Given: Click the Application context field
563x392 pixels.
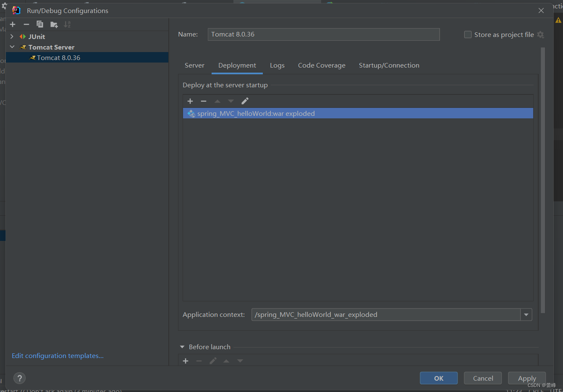Looking at the screenshot, I should pos(386,315).
